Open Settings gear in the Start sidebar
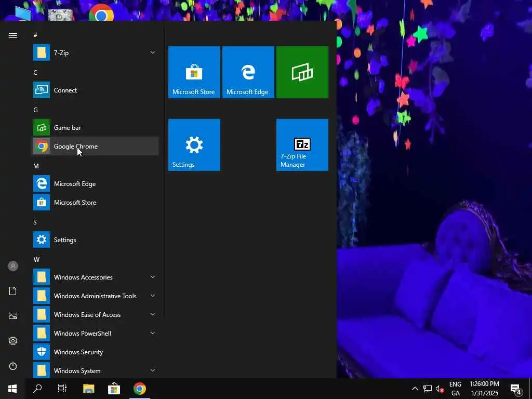This screenshot has width=532, height=399. [13, 341]
